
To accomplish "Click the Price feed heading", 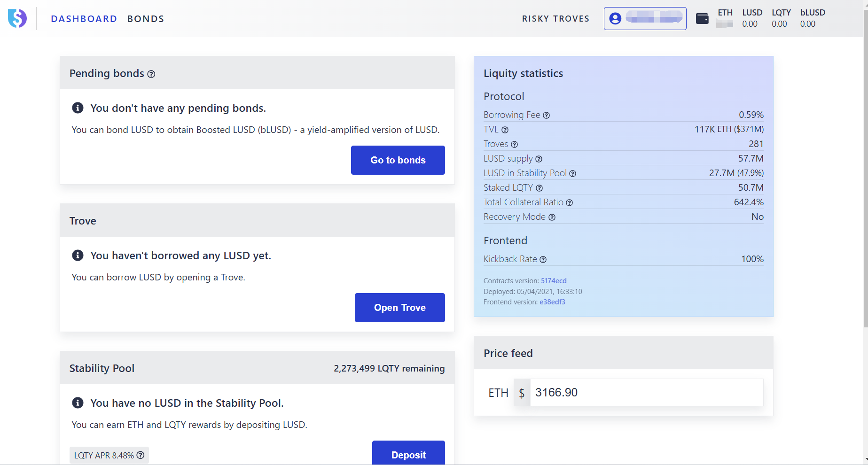I will [508, 353].
